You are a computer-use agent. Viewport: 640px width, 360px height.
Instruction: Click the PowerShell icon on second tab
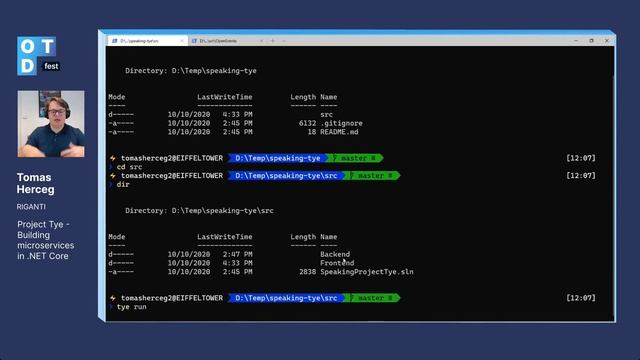click(x=194, y=41)
